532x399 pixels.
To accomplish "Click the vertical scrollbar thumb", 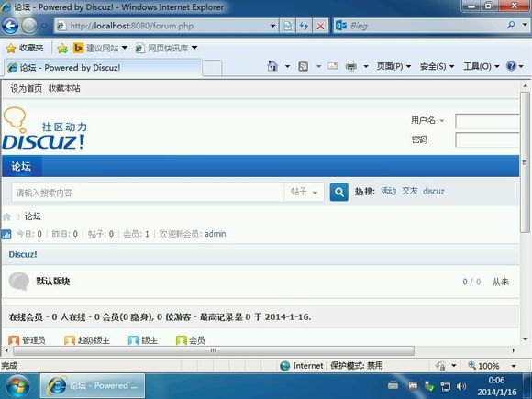I will 525,162.
